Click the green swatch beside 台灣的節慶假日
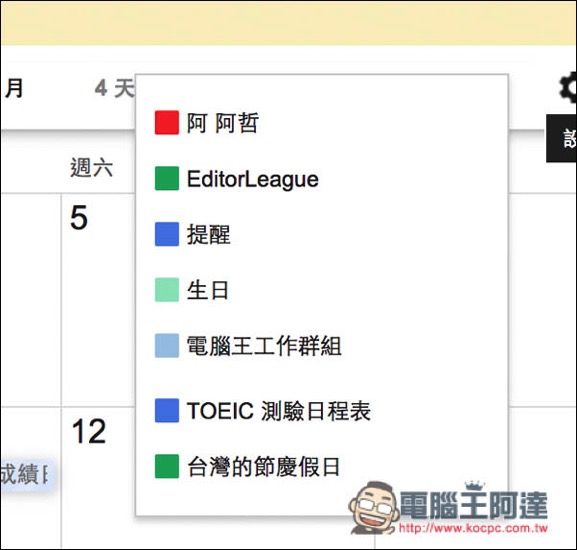Viewport: 577px width, 550px height. pos(167,466)
